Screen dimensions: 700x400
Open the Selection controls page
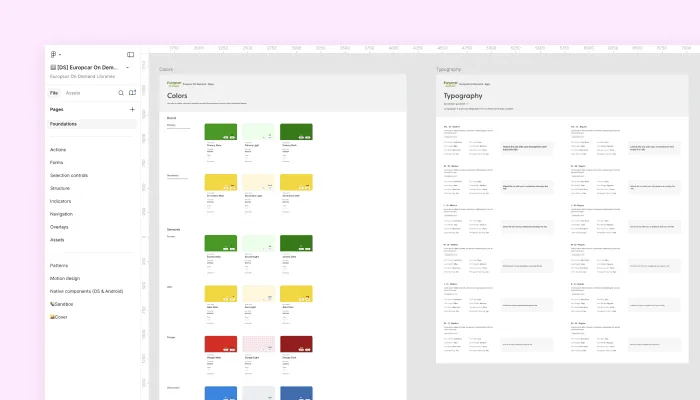click(x=69, y=175)
